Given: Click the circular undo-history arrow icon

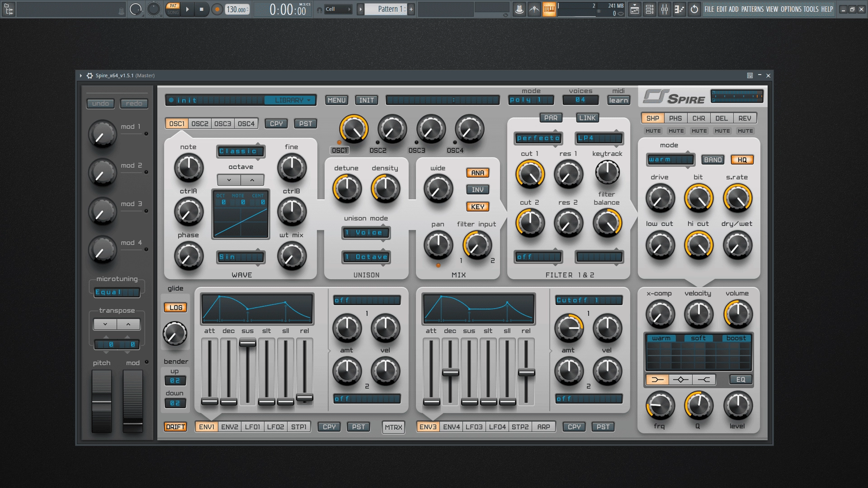Looking at the screenshot, I should [x=694, y=9].
